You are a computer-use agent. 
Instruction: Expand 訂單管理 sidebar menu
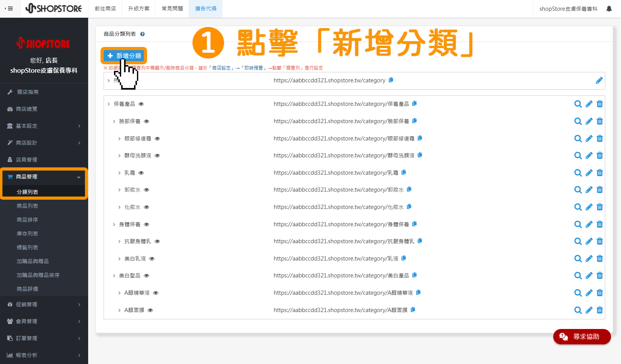click(44, 338)
